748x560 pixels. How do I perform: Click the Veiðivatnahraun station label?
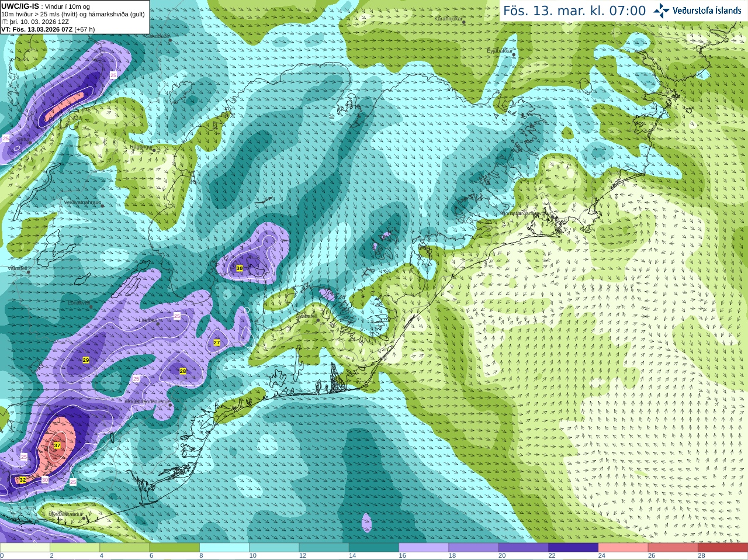click(x=82, y=202)
